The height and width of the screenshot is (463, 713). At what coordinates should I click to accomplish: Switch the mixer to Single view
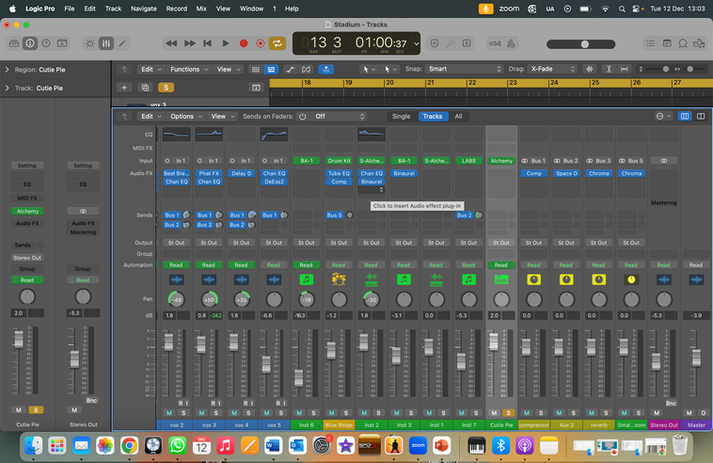[400, 116]
